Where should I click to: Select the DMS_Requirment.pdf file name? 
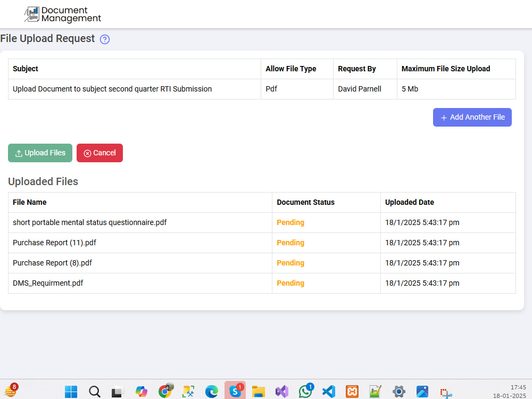click(x=48, y=284)
